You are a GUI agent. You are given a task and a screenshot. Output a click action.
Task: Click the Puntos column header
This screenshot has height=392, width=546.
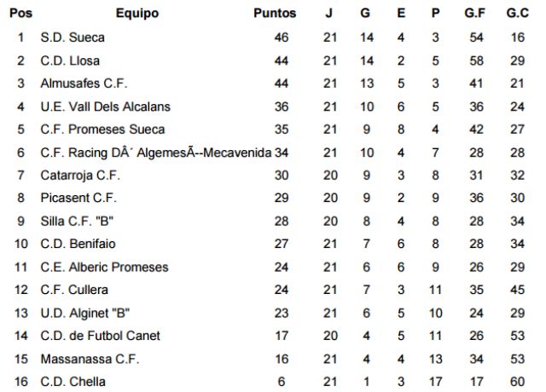(x=275, y=14)
